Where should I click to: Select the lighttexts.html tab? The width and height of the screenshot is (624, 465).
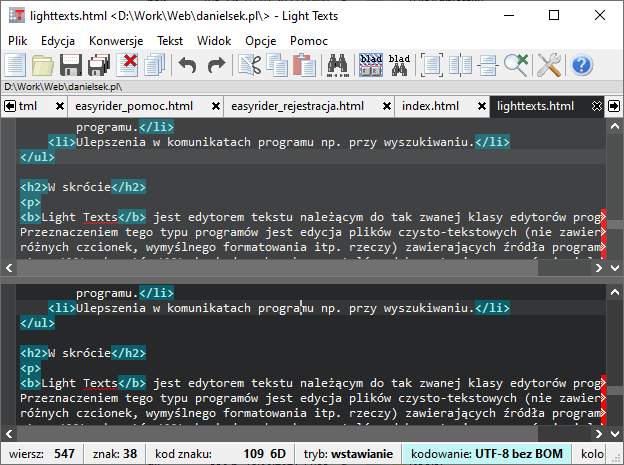click(x=535, y=106)
